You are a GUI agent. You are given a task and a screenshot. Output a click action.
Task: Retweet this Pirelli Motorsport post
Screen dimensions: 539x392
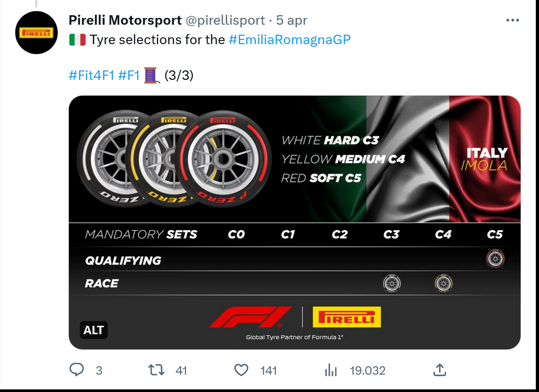point(156,370)
